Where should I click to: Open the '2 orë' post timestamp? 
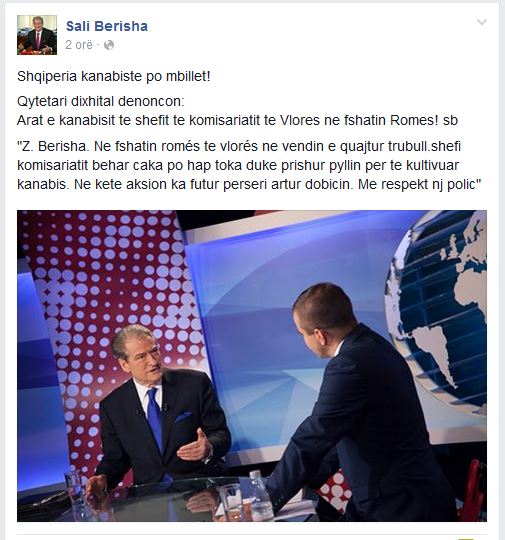coord(79,45)
